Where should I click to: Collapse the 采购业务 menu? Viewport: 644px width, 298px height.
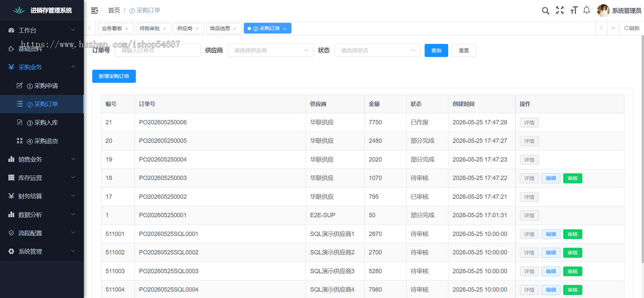coord(74,67)
